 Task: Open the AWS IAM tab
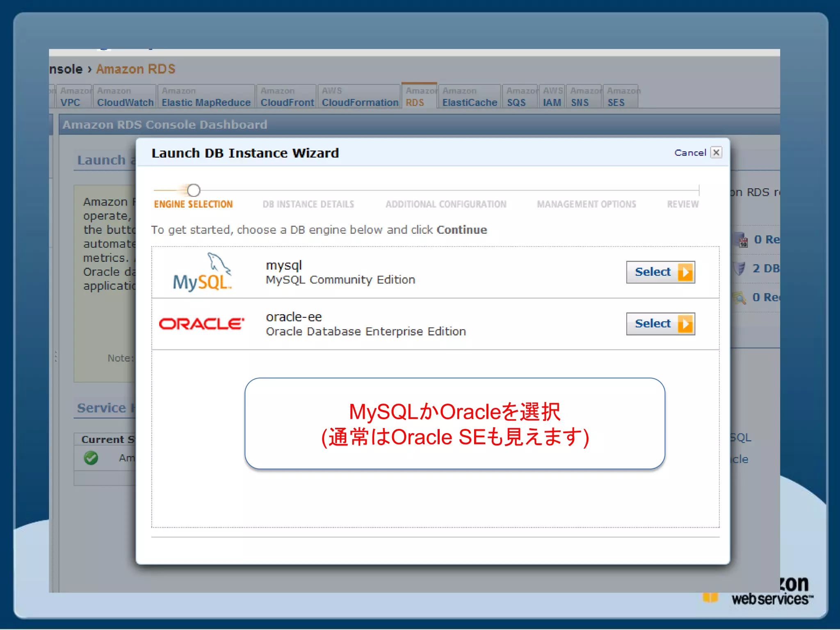(552, 96)
